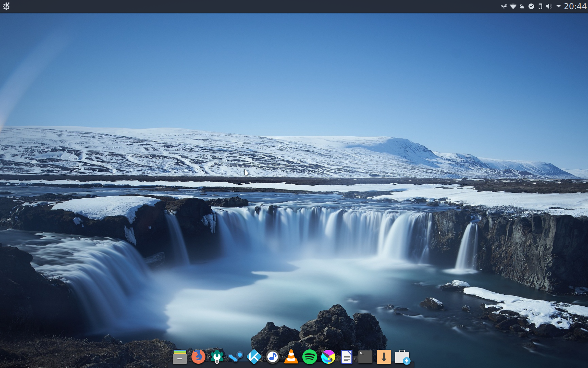Launch VLC media player from the dock

pos(291,357)
